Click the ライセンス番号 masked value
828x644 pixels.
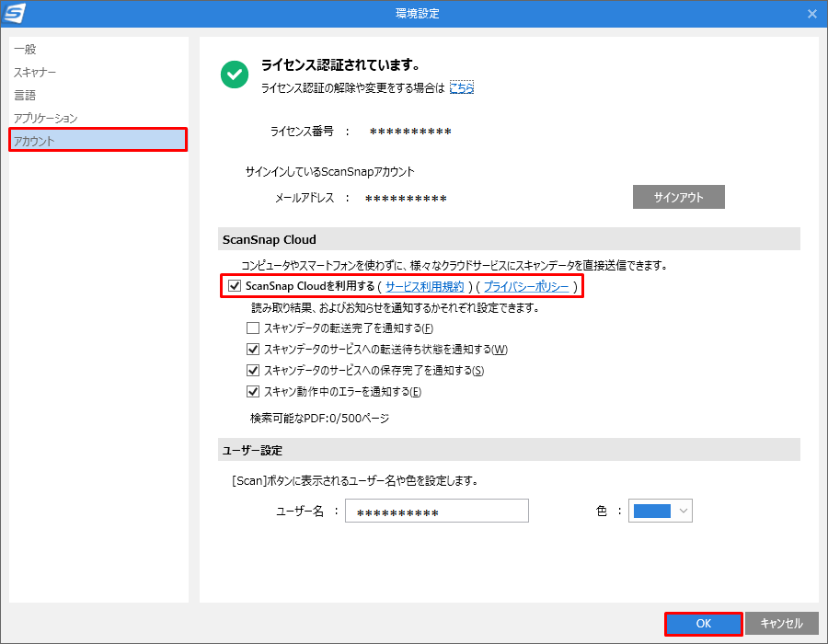(410, 132)
